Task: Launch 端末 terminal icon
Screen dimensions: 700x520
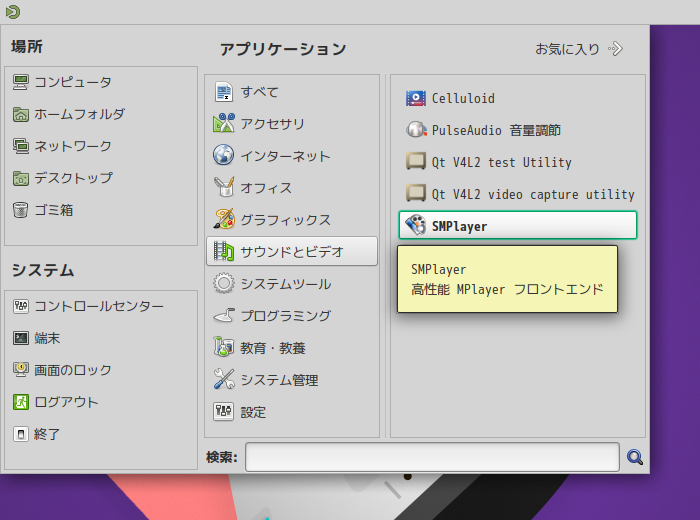Action: click(21, 338)
